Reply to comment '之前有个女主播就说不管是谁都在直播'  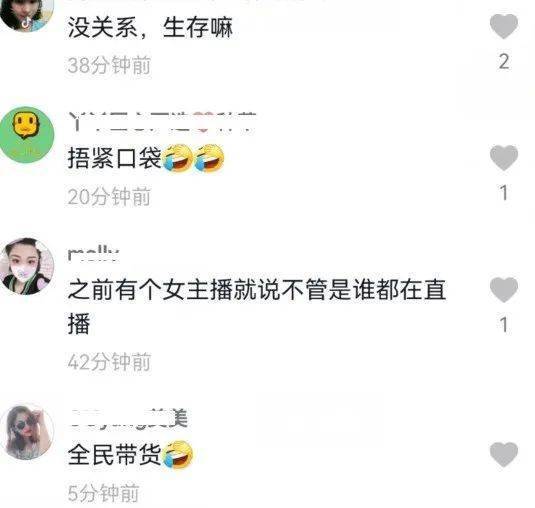[257, 306]
